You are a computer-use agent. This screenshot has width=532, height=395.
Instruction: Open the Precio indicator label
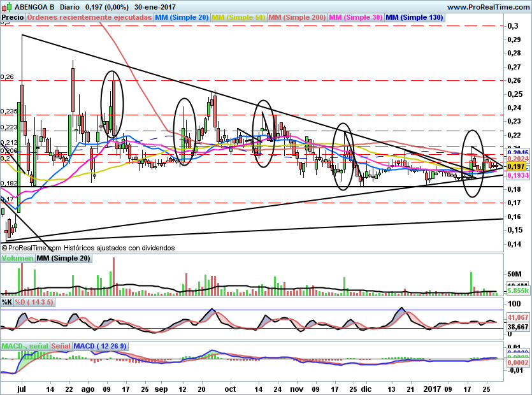click(x=13, y=17)
